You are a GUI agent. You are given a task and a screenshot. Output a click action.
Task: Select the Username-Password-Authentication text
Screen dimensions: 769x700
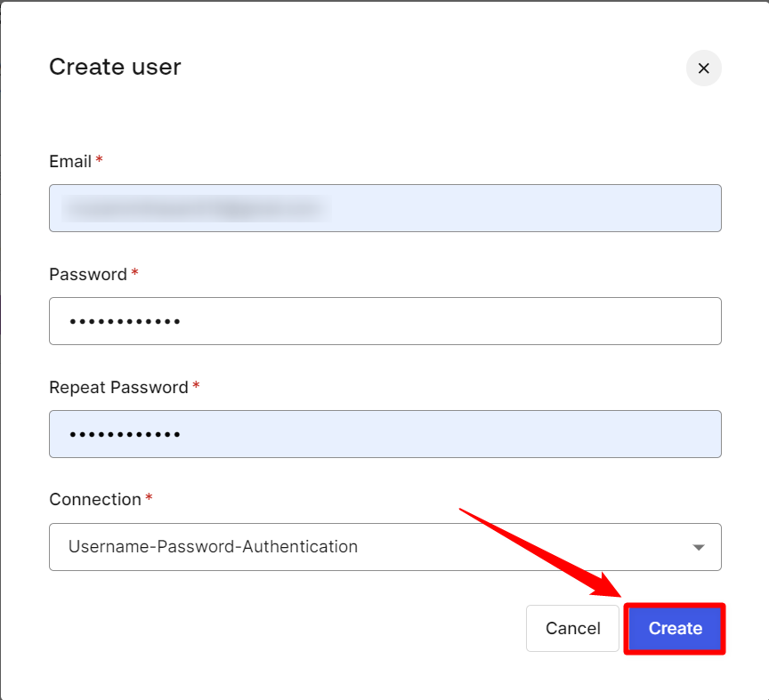pyautogui.click(x=213, y=547)
